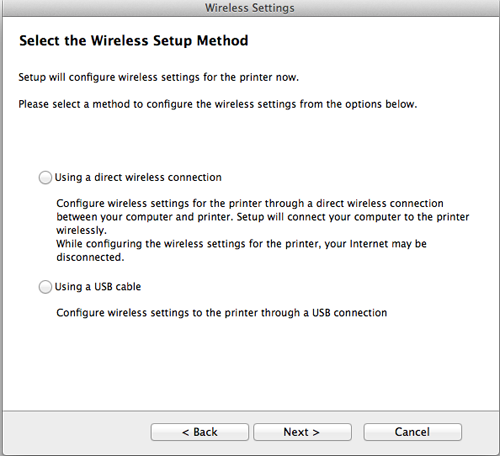
Task: Click the 'Select the Wireless Setup Method' heading
Action: (134, 41)
